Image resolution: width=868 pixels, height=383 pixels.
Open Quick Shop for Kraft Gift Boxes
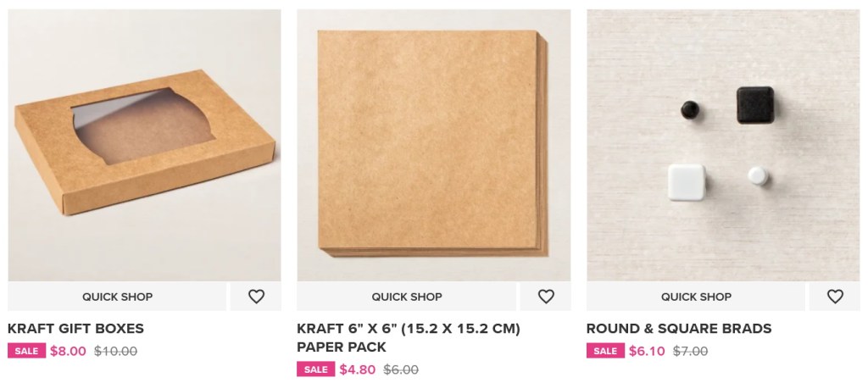tap(117, 297)
